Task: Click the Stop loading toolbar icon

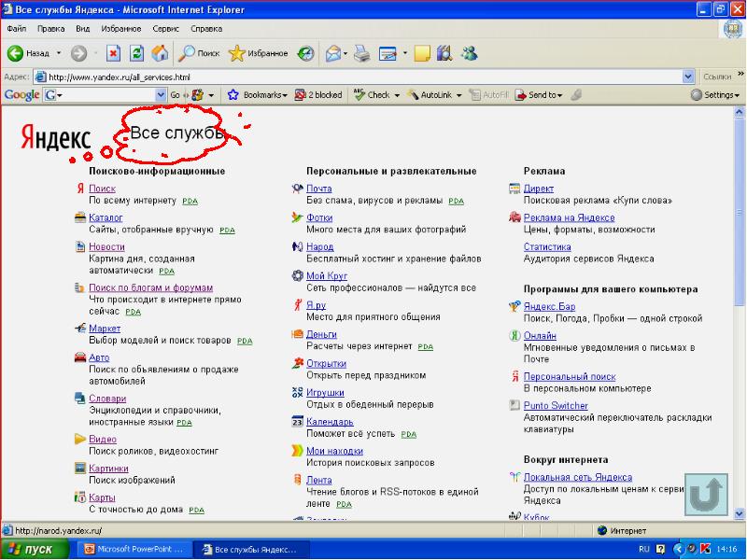Action: [113, 53]
